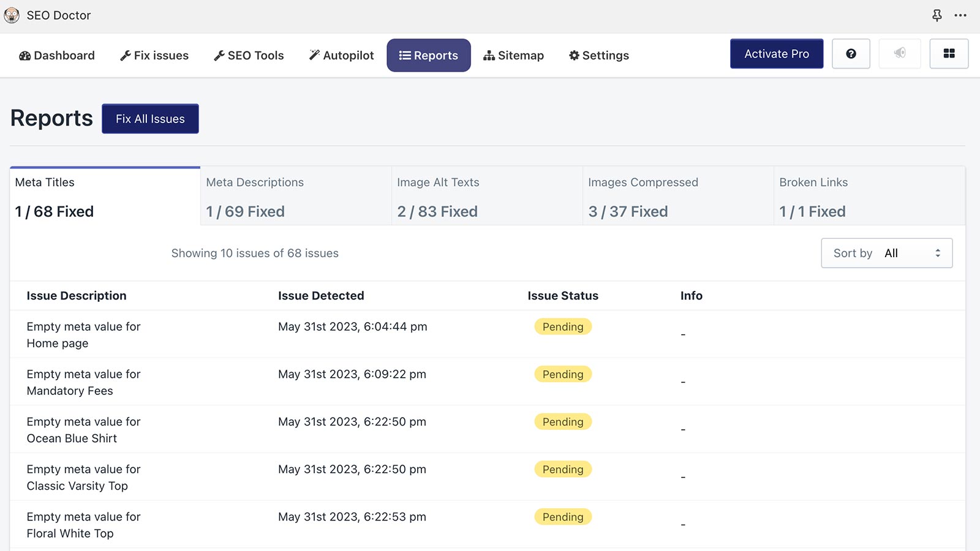980x551 pixels.
Task: Open SEO Tools via its tools icon
Action: pyautogui.click(x=219, y=55)
